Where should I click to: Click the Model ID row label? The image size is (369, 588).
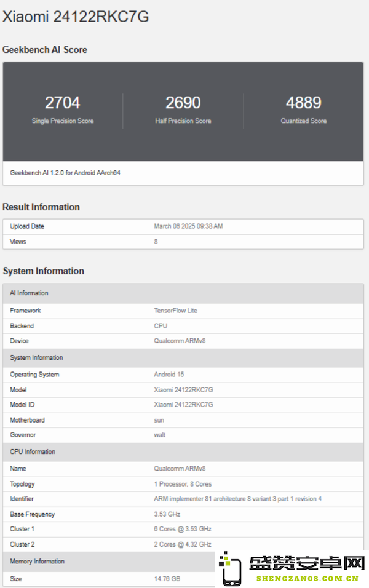(22, 405)
